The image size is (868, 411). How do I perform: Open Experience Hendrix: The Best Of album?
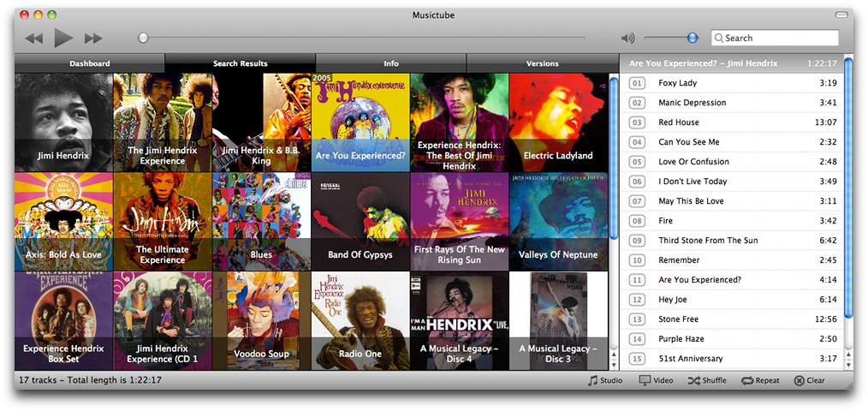click(460, 122)
